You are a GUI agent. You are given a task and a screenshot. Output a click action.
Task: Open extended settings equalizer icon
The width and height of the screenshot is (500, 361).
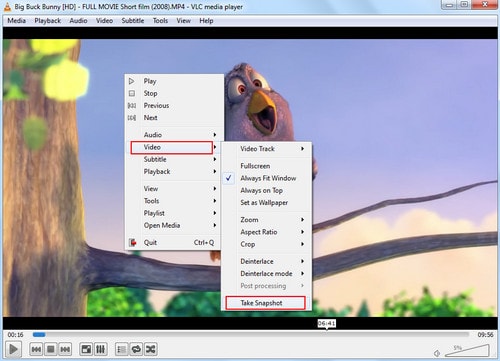point(101,349)
